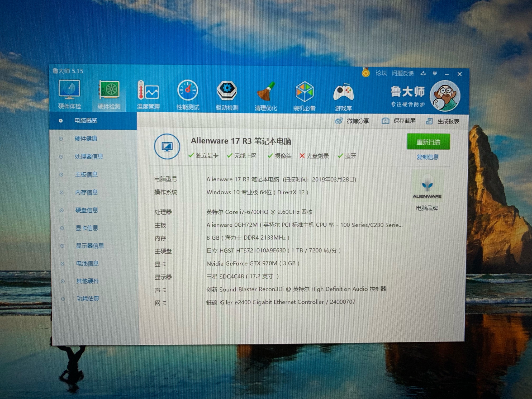532x399 pixels.
Task: Click memory value 8 GB DDR4 2133MHz
Action: [x=248, y=238]
